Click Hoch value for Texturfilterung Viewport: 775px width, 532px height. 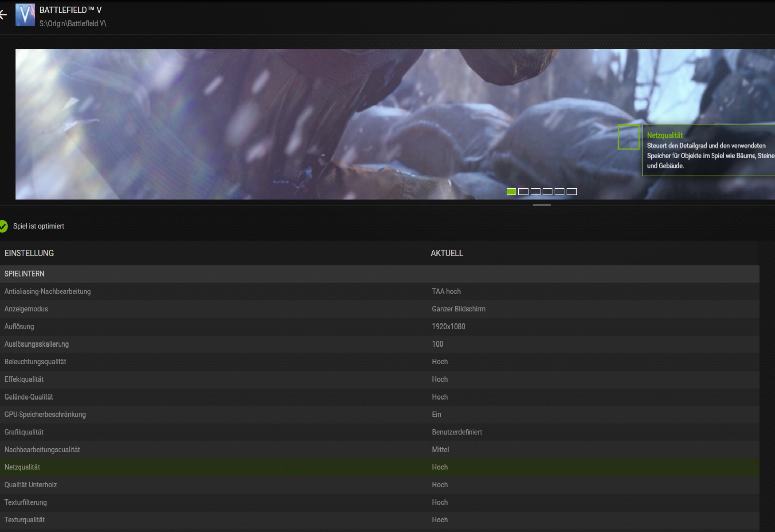point(440,502)
